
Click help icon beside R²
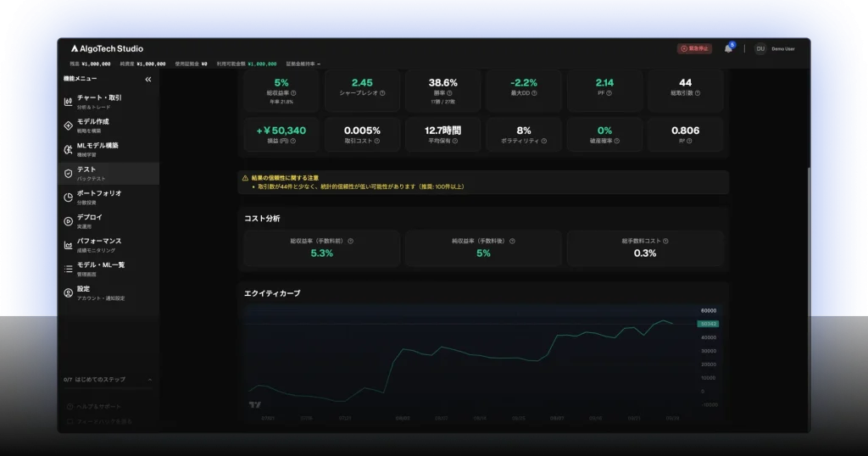pos(689,141)
